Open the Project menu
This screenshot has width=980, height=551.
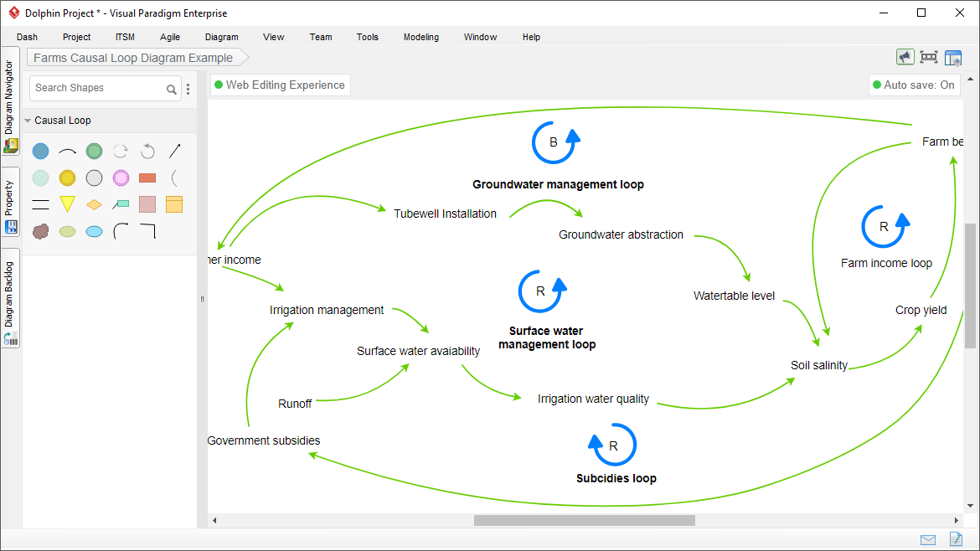(x=76, y=37)
